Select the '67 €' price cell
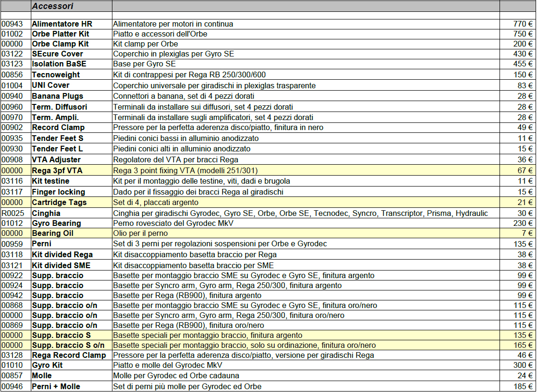The image size is (537, 392). pos(518,170)
